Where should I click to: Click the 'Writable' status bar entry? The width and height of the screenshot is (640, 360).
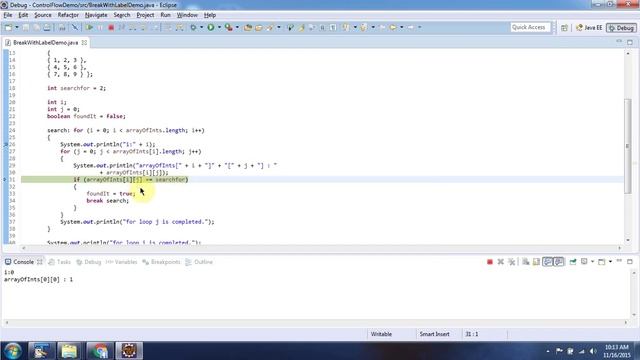tap(381, 334)
